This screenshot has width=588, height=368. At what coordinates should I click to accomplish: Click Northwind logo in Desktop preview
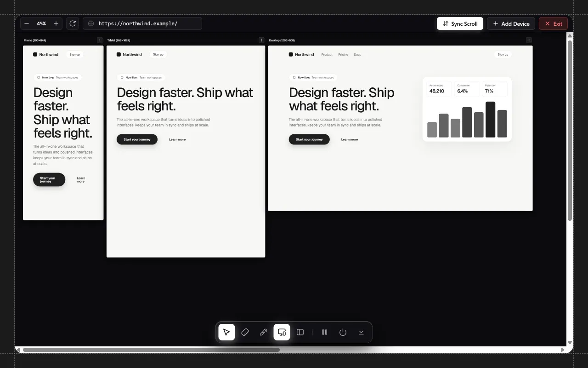[x=301, y=54]
